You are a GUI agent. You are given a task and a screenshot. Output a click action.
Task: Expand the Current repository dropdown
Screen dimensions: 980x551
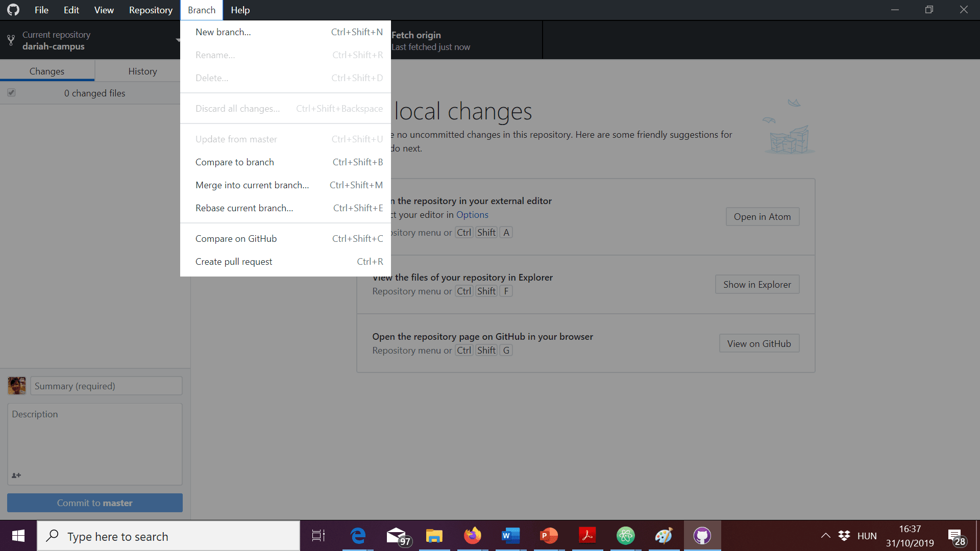(x=92, y=40)
